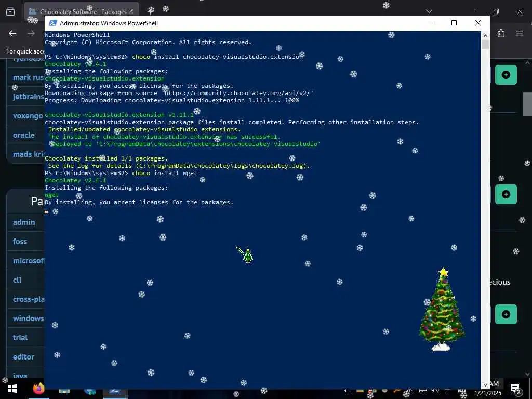
Task: Click PowerShell scrollbar down arrow
Action: (485, 385)
